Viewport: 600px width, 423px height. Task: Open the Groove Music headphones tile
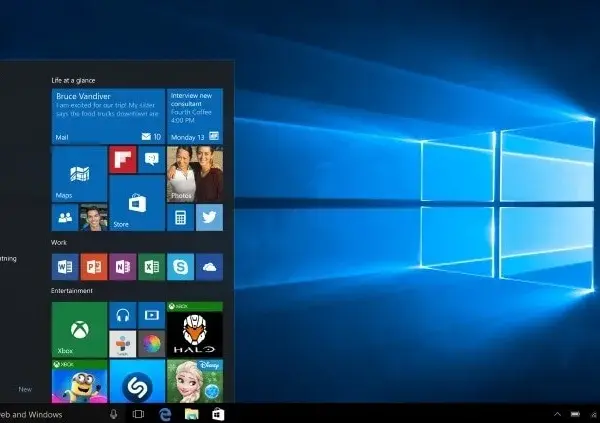point(122,315)
